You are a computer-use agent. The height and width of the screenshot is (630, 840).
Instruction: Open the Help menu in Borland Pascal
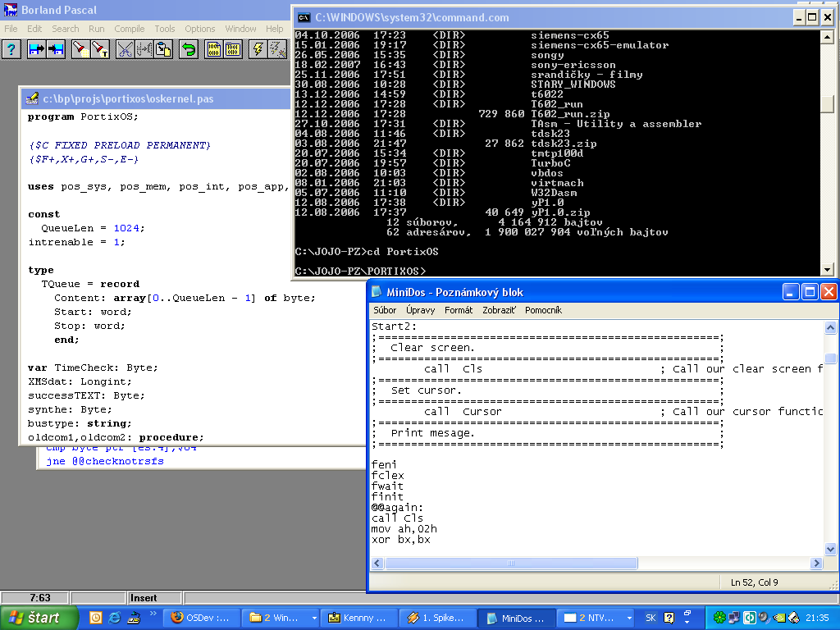274,29
